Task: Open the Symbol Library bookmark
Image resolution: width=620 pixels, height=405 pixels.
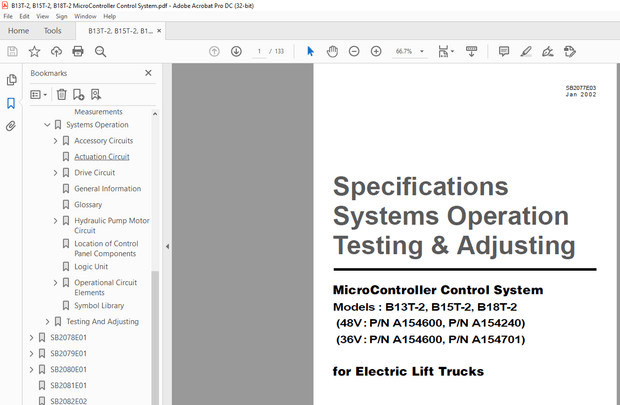Action: tap(99, 306)
